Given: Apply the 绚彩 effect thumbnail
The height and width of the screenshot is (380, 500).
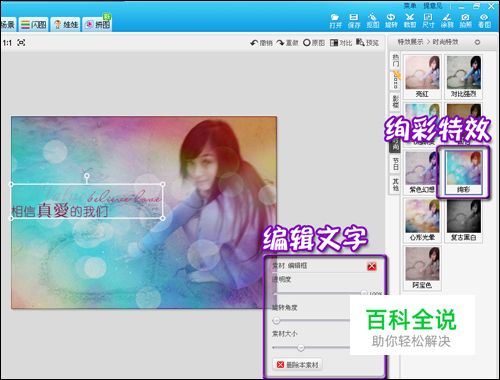Looking at the screenshot, I should (x=463, y=172).
